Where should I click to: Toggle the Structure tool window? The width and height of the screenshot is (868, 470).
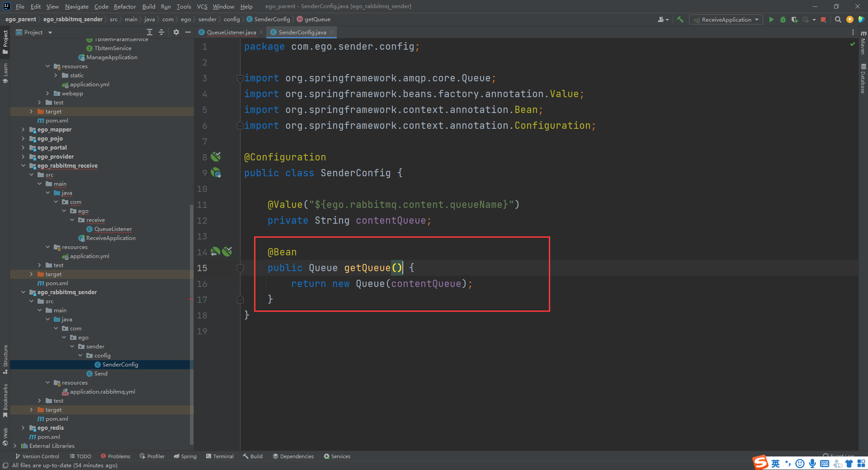(x=5, y=360)
